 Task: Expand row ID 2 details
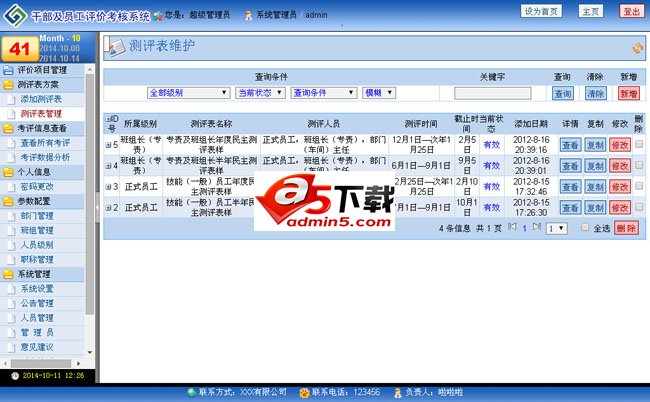click(108, 208)
